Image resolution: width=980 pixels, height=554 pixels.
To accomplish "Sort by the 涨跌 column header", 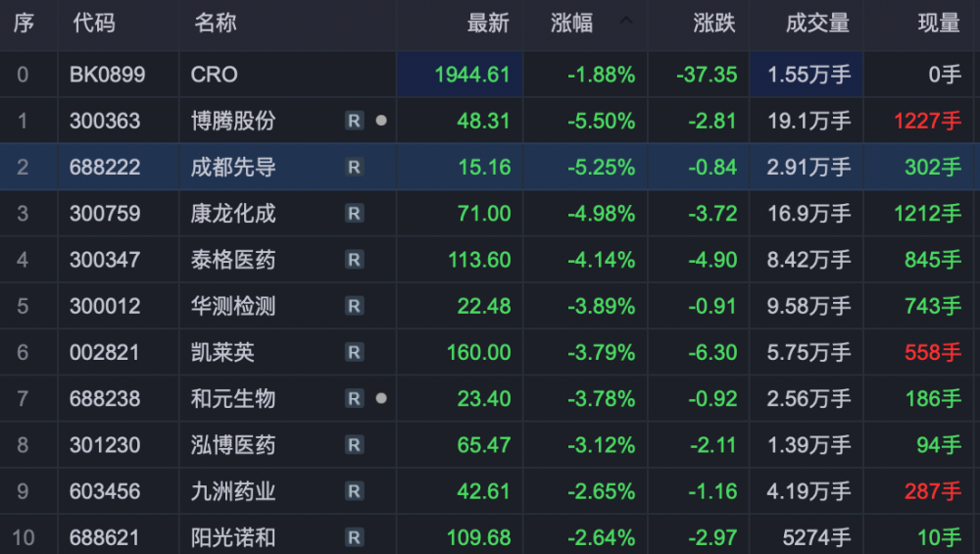I will coord(713,24).
